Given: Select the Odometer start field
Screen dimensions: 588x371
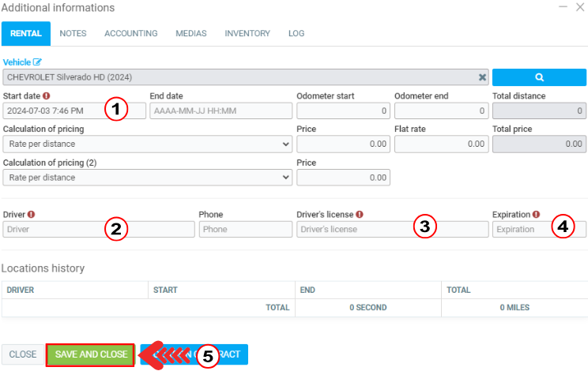Looking at the screenshot, I should (x=343, y=111).
